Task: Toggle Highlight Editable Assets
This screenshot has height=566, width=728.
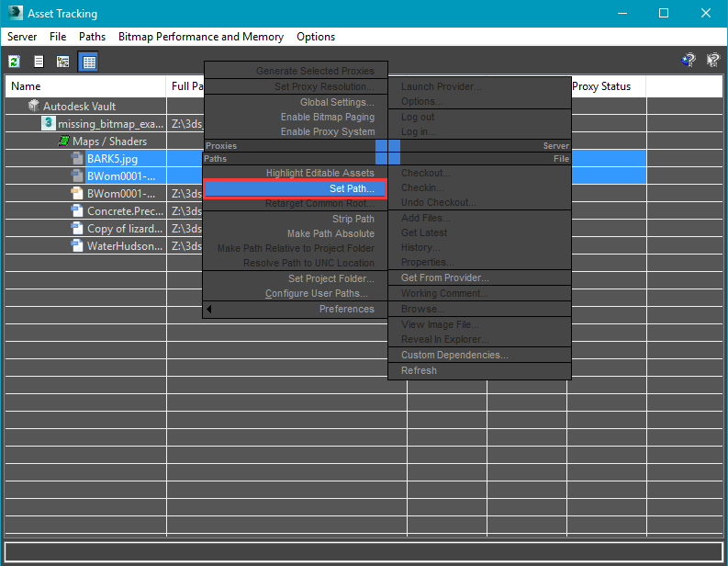Action: click(x=319, y=173)
